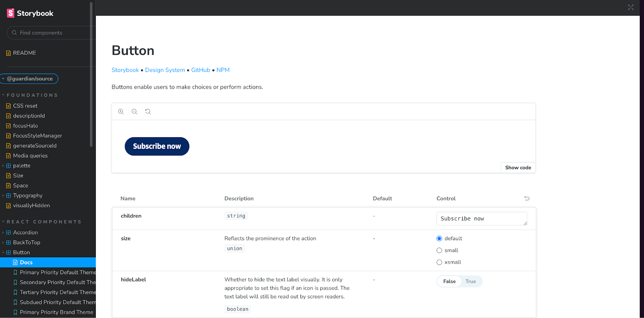
Task: Zoom out the Button preview canvas
Action: tap(134, 112)
